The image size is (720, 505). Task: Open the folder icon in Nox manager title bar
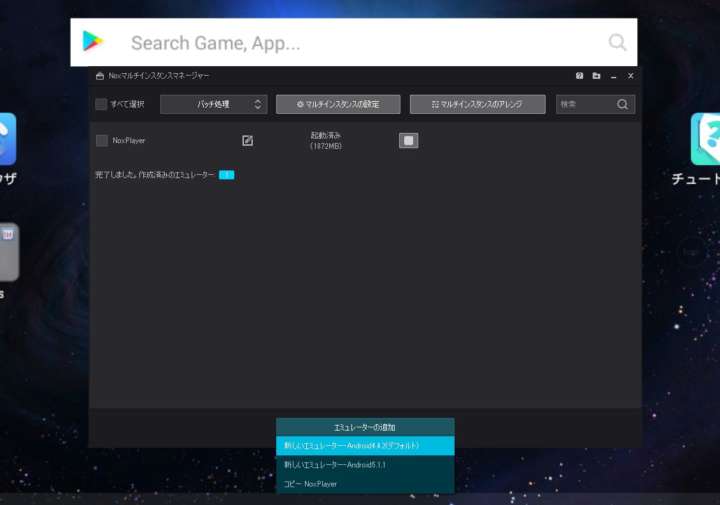[x=596, y=76]
